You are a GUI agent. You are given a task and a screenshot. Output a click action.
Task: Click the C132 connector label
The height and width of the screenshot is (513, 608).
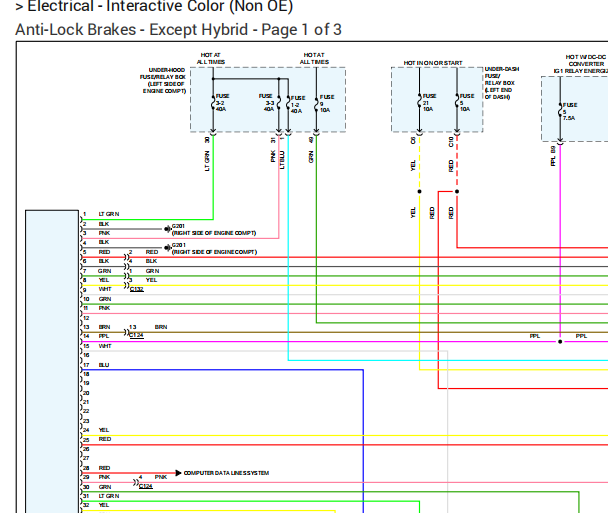pyautogui.click(x=136, y=289)
